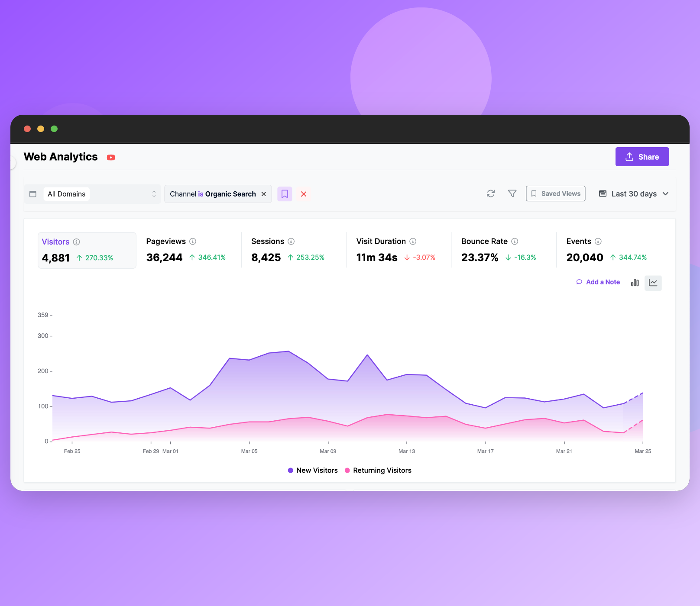The image size is (700, 606).
Task: Click the 344.74% events change value
Action: tap(633, 258)
